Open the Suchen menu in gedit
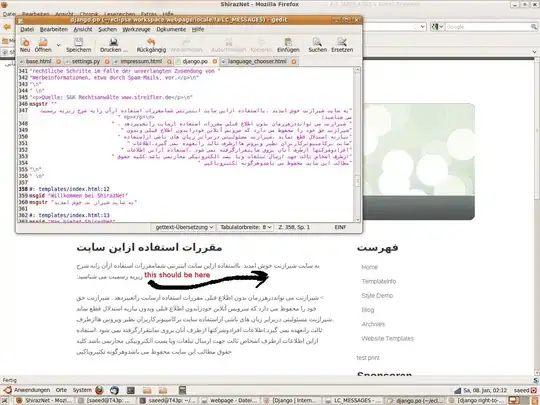Viewport: 540px width, 405px height. [x=107, y=30]
